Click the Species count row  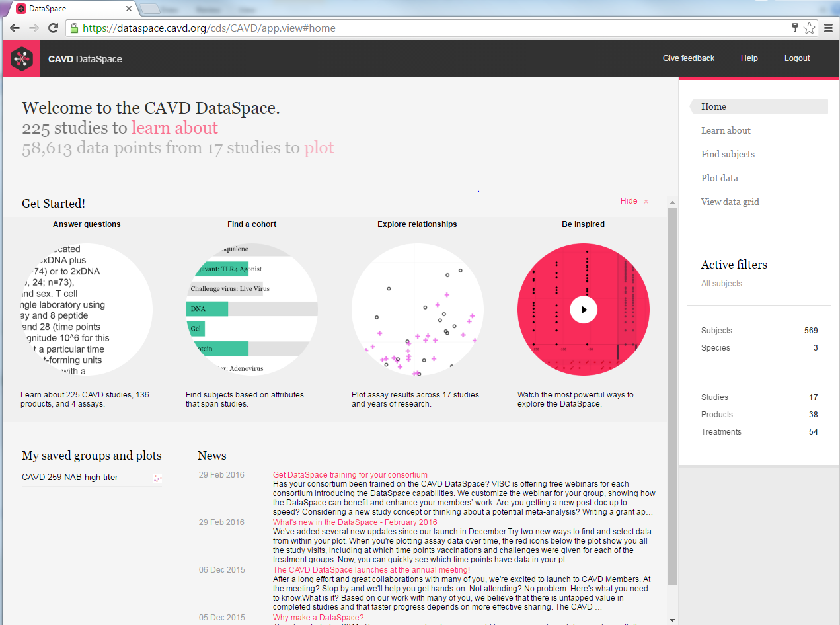point(759,348)
